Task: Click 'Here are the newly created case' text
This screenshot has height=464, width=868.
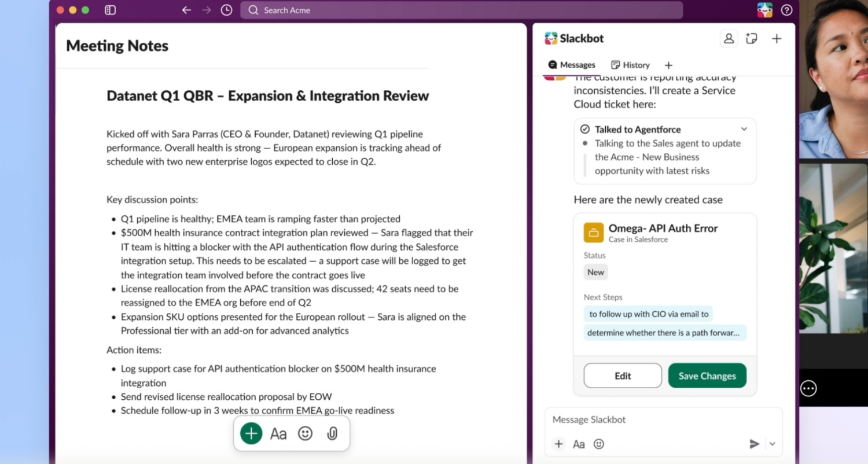Action: 648,200
